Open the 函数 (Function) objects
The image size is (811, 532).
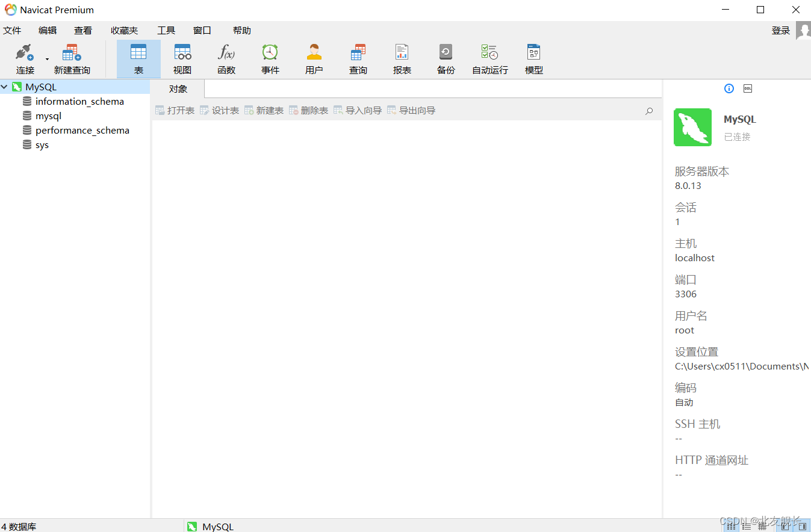(226, 59)
